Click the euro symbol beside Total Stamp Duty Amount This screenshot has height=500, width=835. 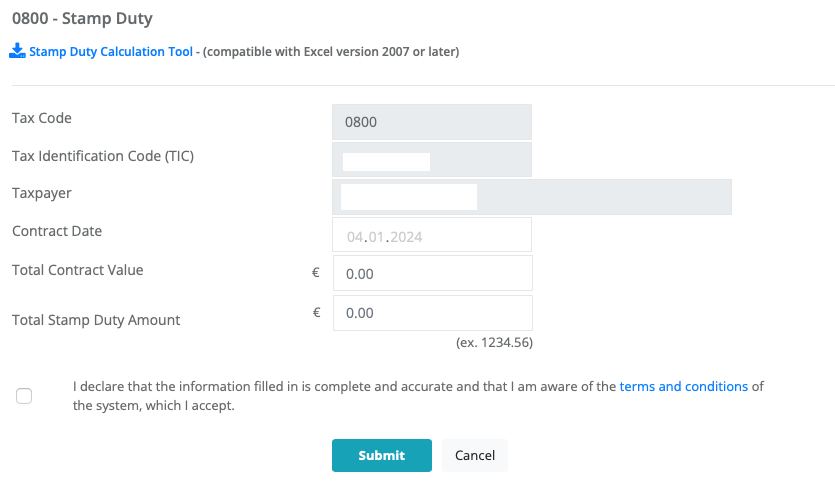point(316,312)
